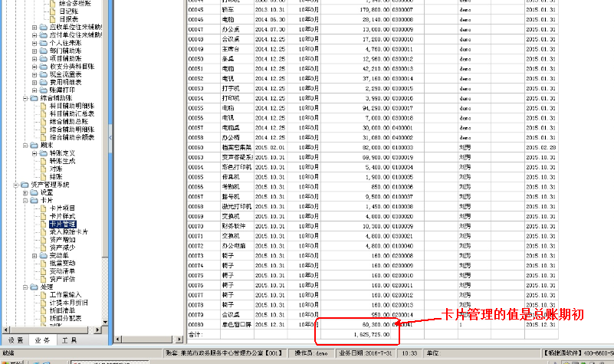Click the 现金流量表 folder icon
This screenshot has width=614, height=364.
(x=44, y=74)
